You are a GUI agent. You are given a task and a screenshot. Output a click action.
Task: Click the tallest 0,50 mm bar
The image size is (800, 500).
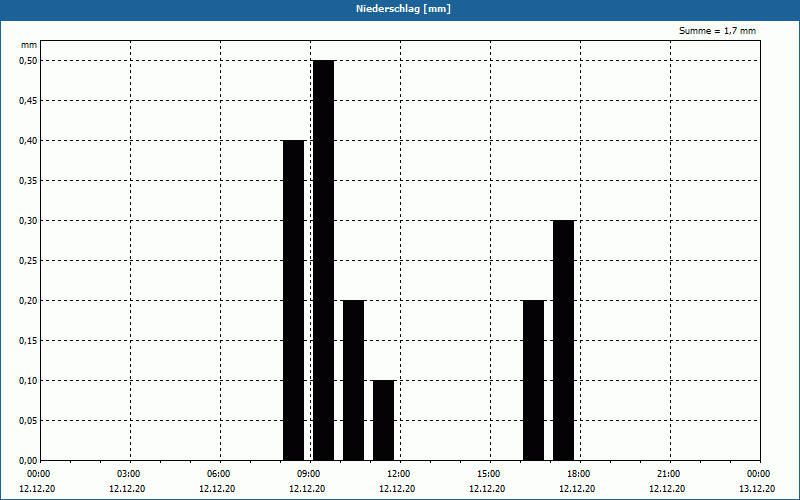click(323, 260)
